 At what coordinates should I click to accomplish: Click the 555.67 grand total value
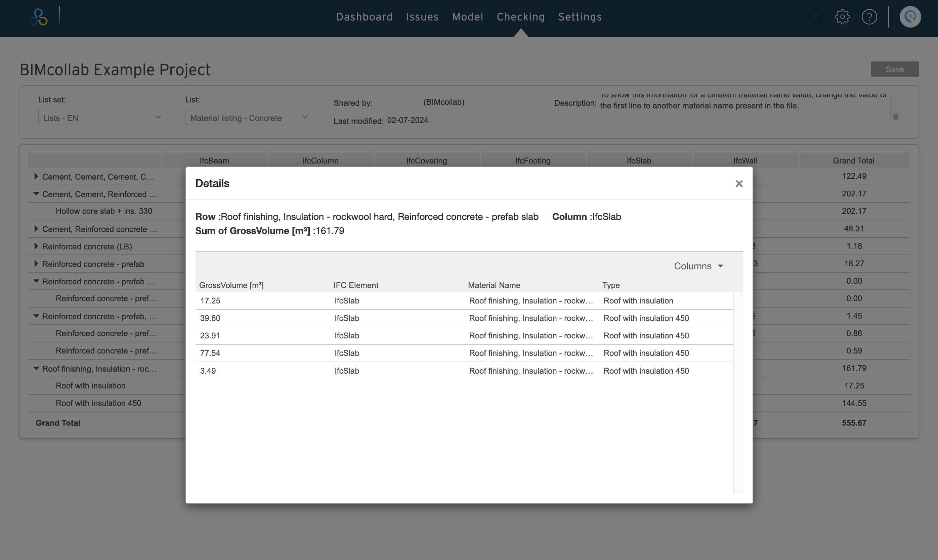point(854,423)
